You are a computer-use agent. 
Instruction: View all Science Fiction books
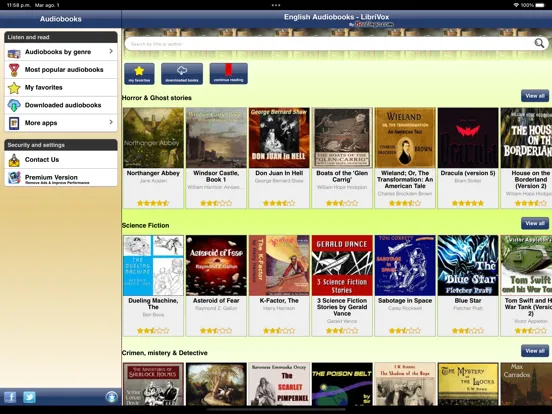535,223
